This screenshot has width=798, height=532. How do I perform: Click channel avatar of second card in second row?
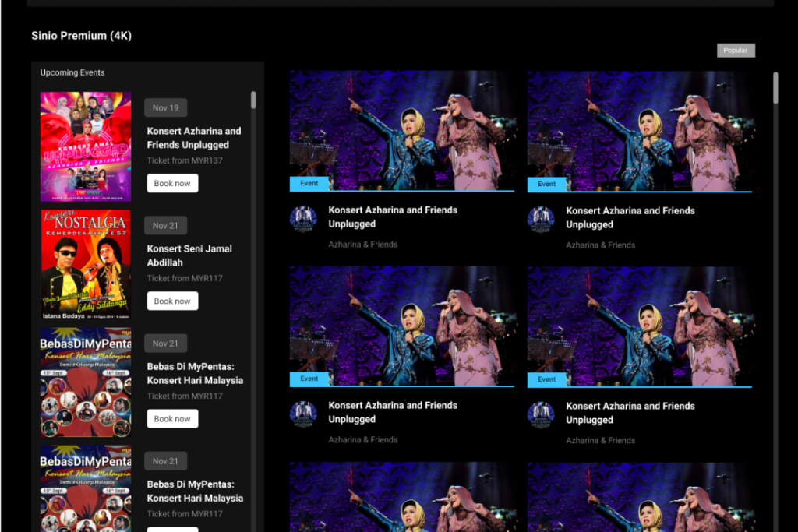[541, 414]
